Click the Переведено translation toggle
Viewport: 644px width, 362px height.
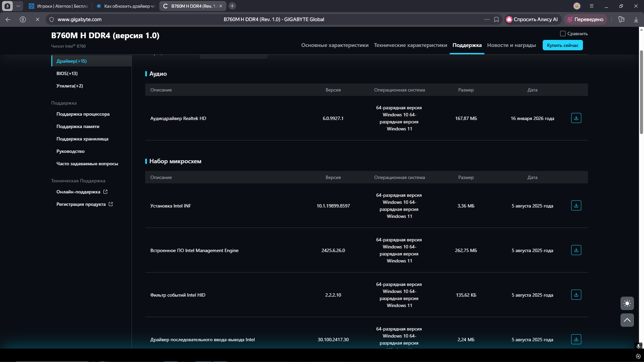click(585, 19)
